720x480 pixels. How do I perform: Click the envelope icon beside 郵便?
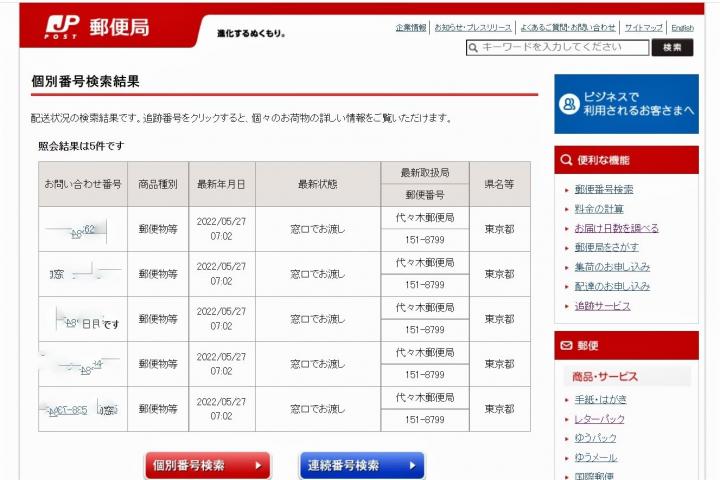point(565,346)
